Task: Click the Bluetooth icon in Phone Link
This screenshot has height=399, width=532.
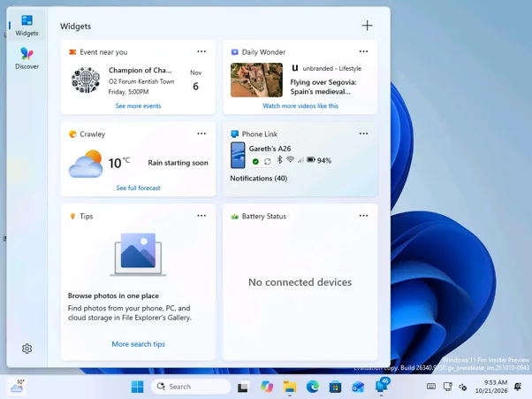Action: (279, 160)
